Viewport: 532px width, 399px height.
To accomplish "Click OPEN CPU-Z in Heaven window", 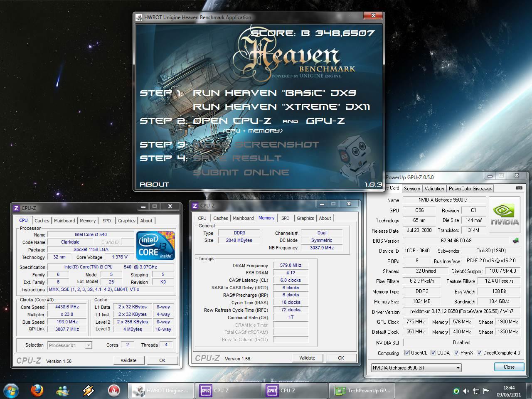I will click(x=232, y=121).
